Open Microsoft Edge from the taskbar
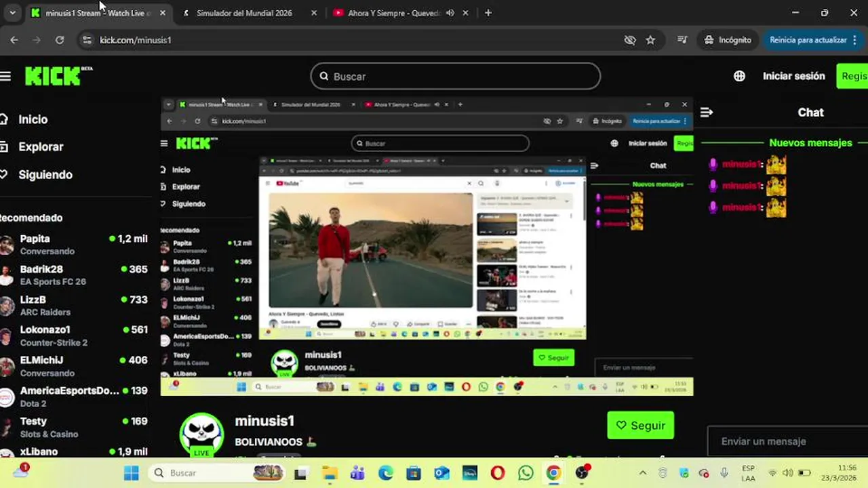This screenshot has height=488, width=868. coord(385,473)
